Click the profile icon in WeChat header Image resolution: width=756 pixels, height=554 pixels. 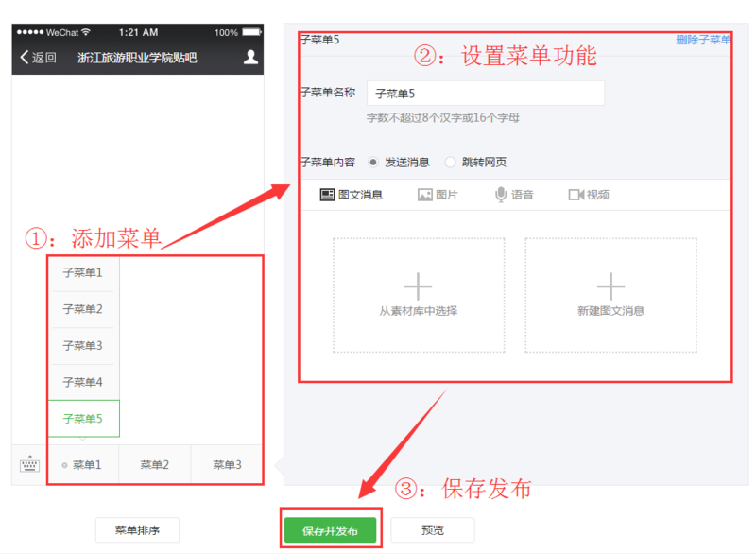[250, 58]
